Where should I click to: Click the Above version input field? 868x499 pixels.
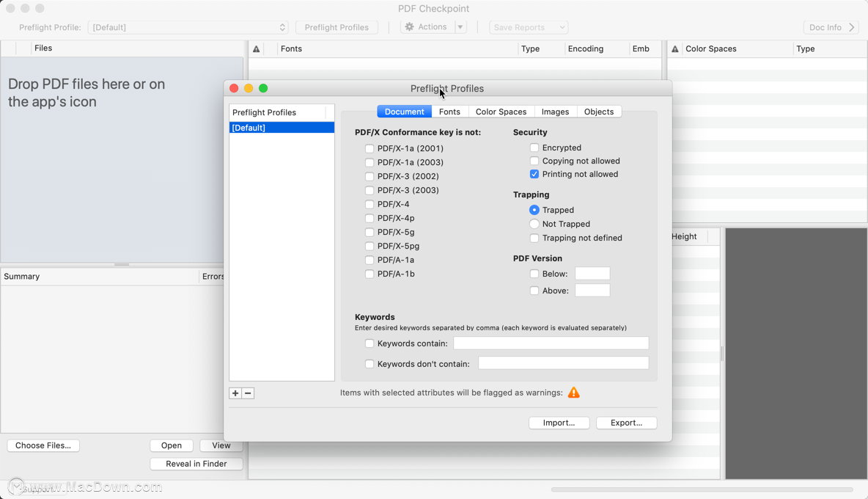[592, 290]
